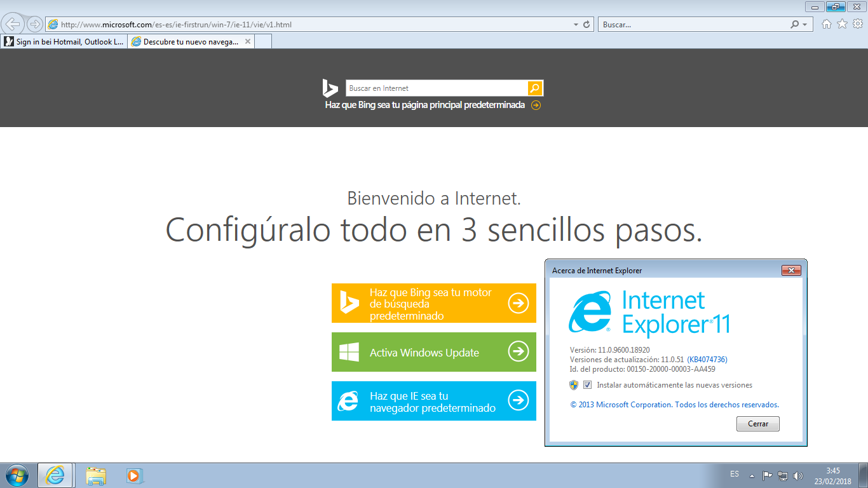Viewport: 868px width, 488px height.
Task: Click the Windows logo on the green tile
Action: [349, 353]
